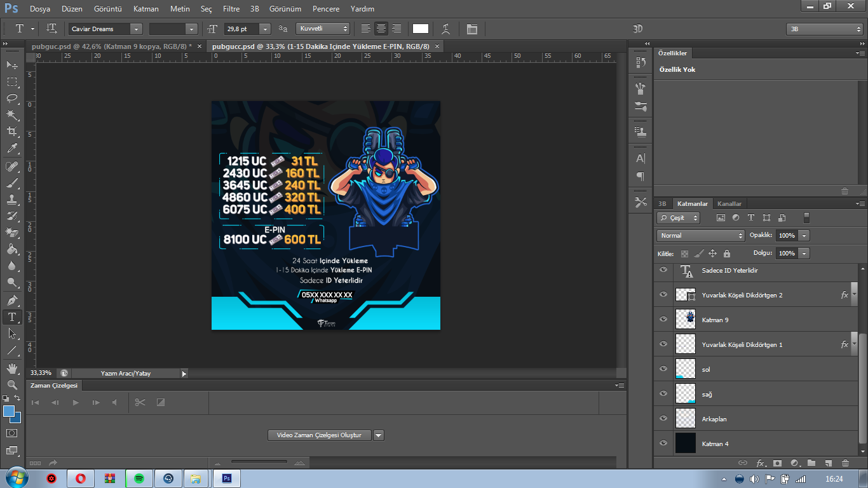Switch to the Kanallar tab
The height and width of the screenshot is (488, 868).
click(x=729, y=204)
